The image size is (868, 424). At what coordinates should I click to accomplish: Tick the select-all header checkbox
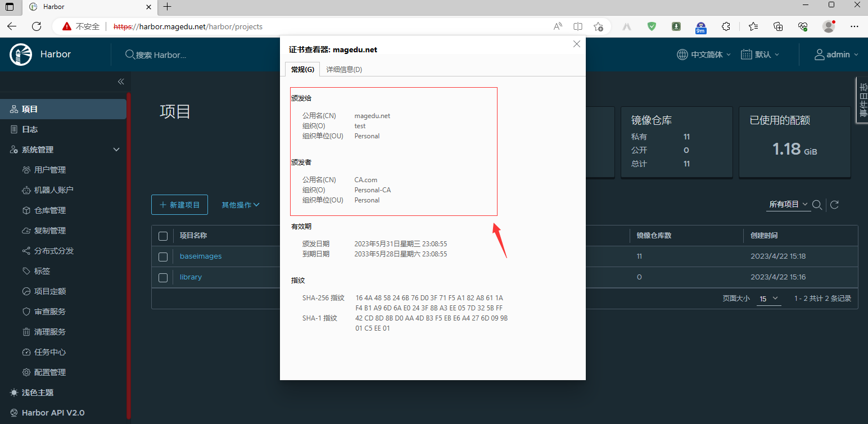point(163,236)
